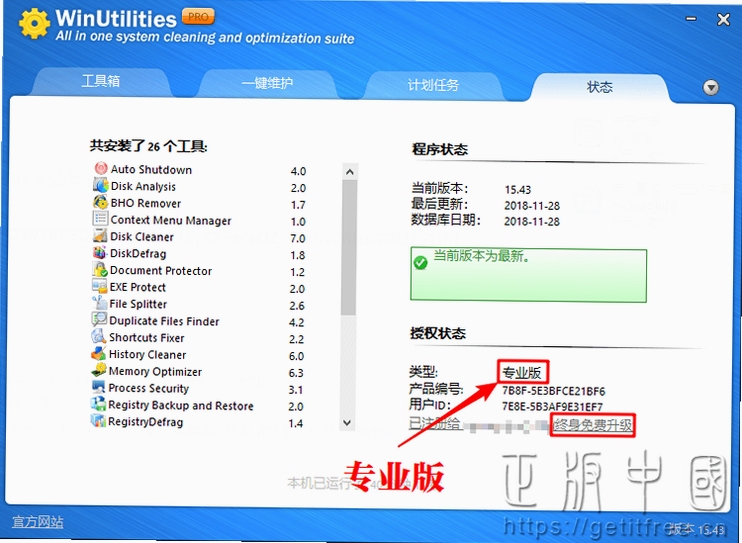Select the File Splitter list entry

[198, 304]
